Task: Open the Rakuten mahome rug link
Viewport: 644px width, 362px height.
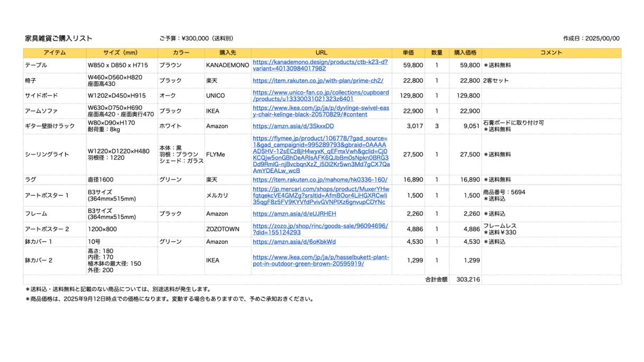Action: coord(320,180)
